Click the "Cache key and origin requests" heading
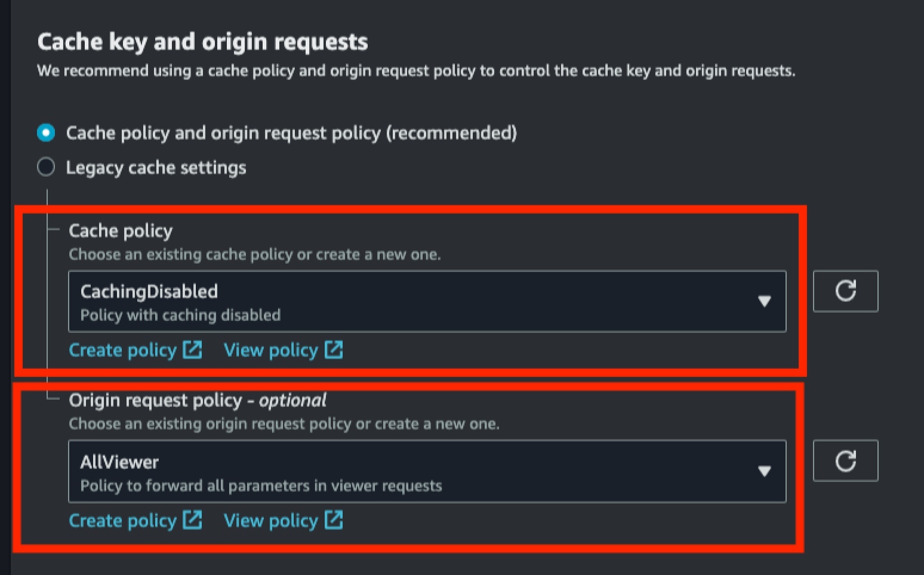This screenshot has height=575, width=924. pyautogui.click(x=202, y=42)
